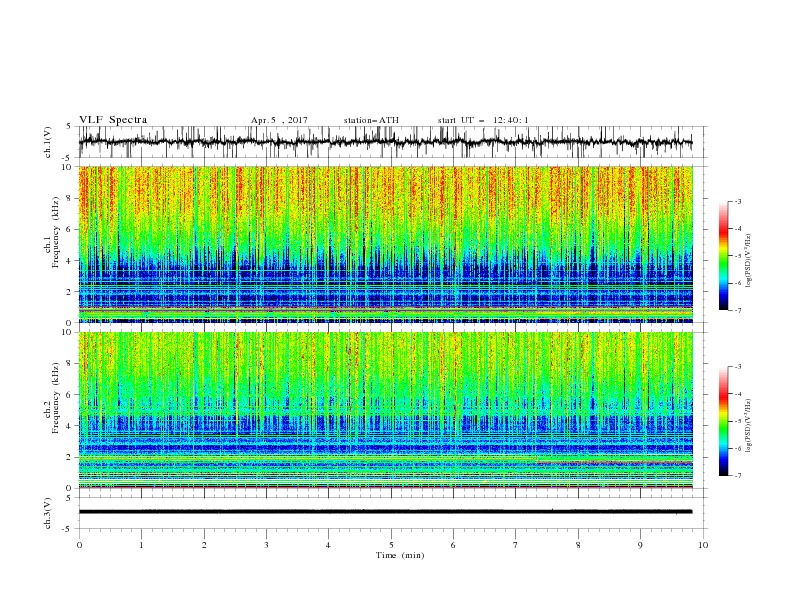
Task: Click the time axis tick label "2"
Action: [x=204, y=545]
